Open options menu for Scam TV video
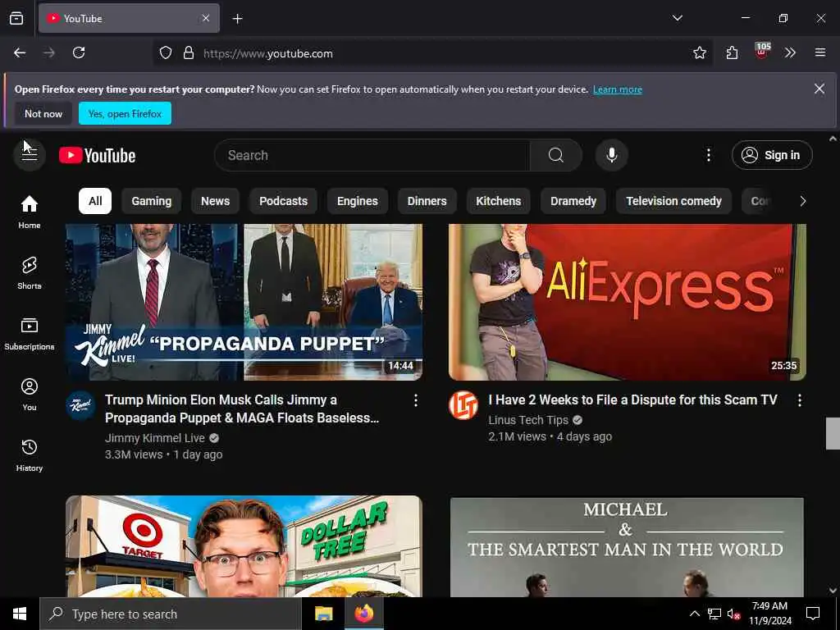Image resolution: width=840 pixels, height=630 pixels. tap(799, 400)
